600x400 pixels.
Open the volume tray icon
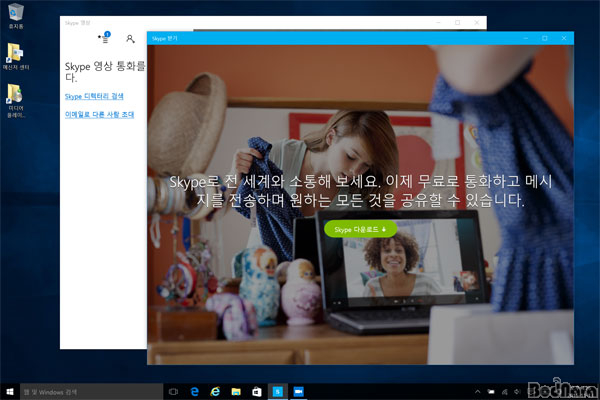tap(517, 392)
